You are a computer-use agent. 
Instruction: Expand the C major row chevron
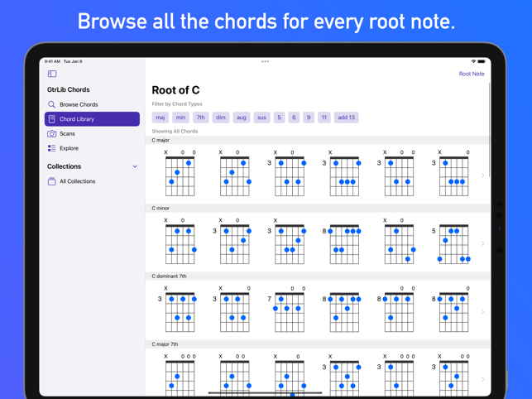pos(482,175)
